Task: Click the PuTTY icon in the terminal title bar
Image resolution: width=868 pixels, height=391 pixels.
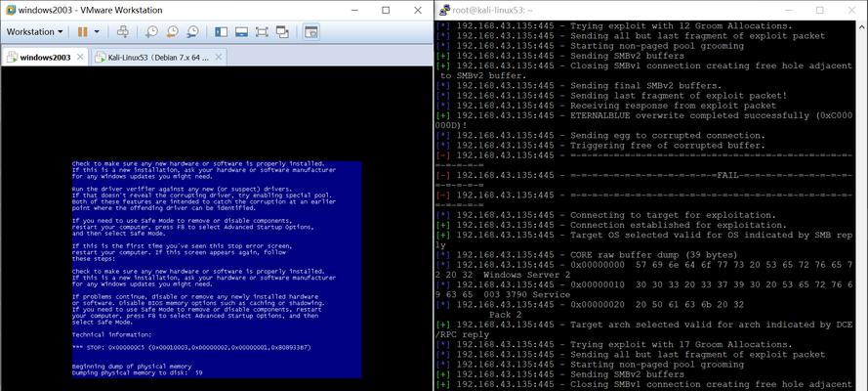Action: click(x=444, y=10)
